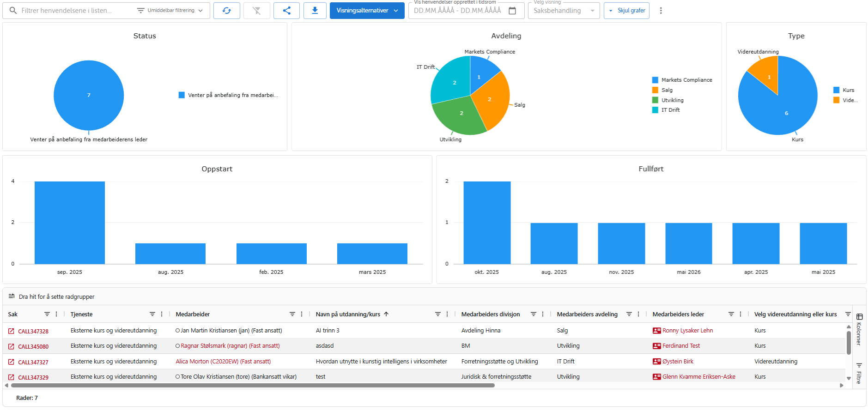Open the calendar date picker icon
Screen dimensions: 868x411
[x=512, y=11]
